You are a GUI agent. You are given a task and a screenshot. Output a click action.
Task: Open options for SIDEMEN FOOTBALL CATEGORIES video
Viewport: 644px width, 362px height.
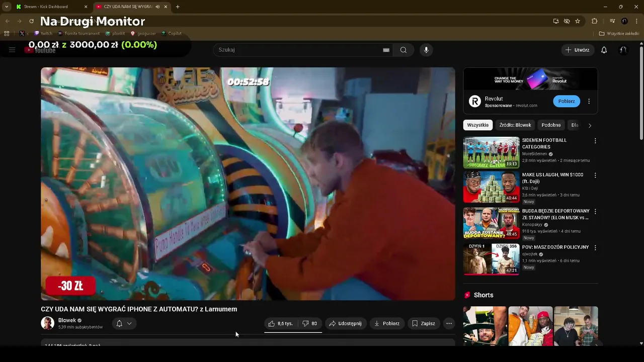pos(595,141)
